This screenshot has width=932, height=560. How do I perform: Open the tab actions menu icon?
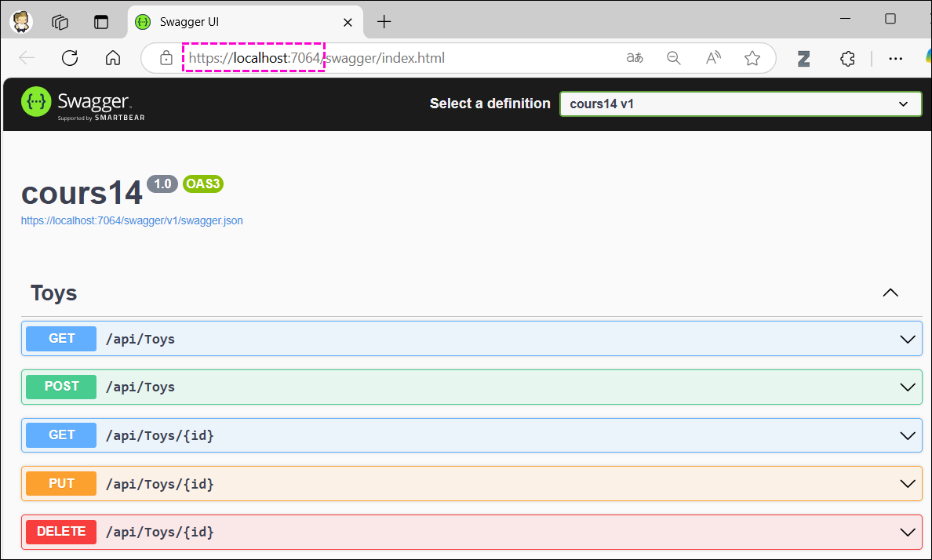(x=101, y=22)
